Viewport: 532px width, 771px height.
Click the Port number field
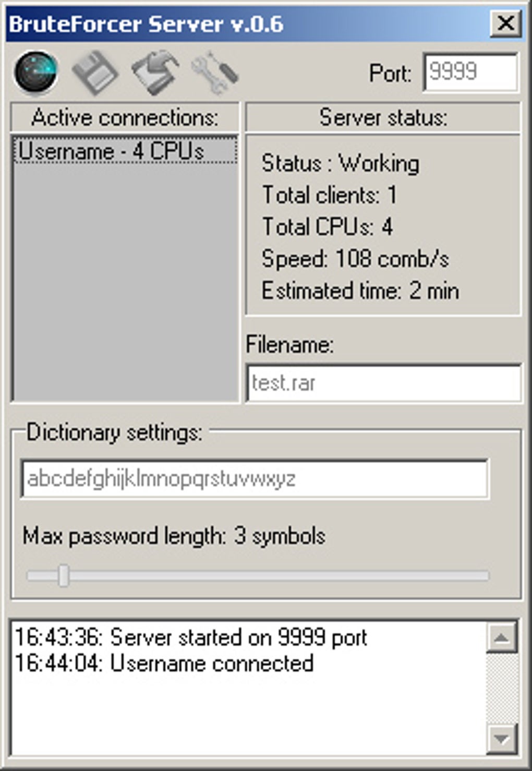(470, 72)
